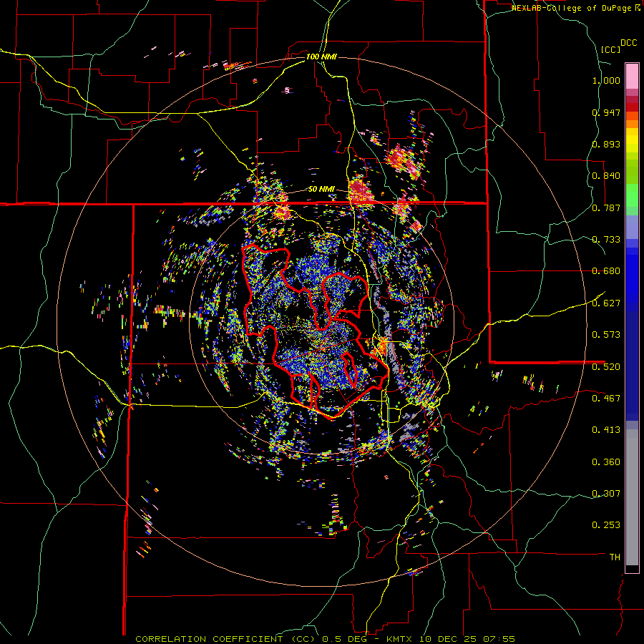This screenshot has width=644, height=644.
Task: Select the 1.000 scale value
Action: point(606,80)
